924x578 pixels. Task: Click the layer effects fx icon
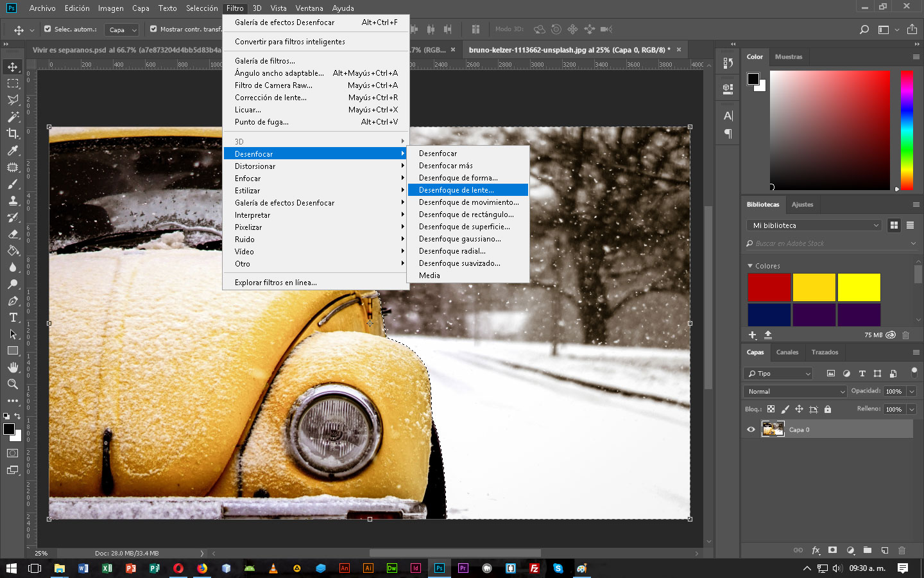click(816, 550)
